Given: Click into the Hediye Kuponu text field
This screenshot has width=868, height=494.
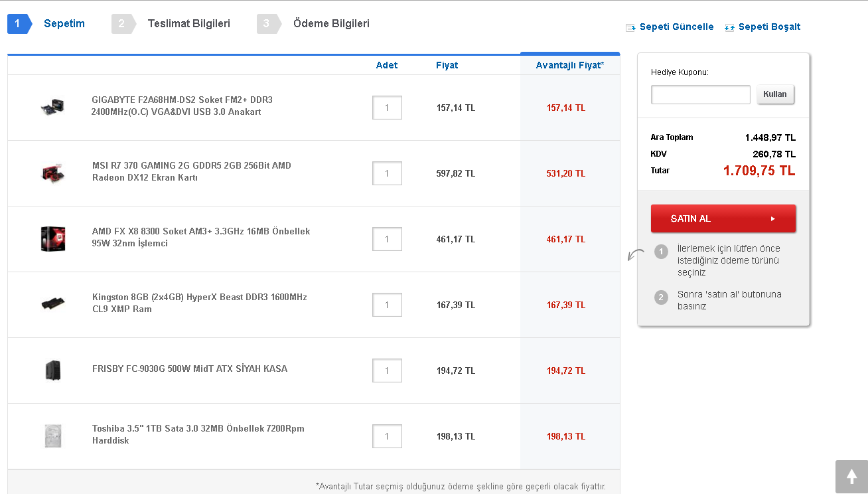Looking at the screenshot, I should pos(700,94).
